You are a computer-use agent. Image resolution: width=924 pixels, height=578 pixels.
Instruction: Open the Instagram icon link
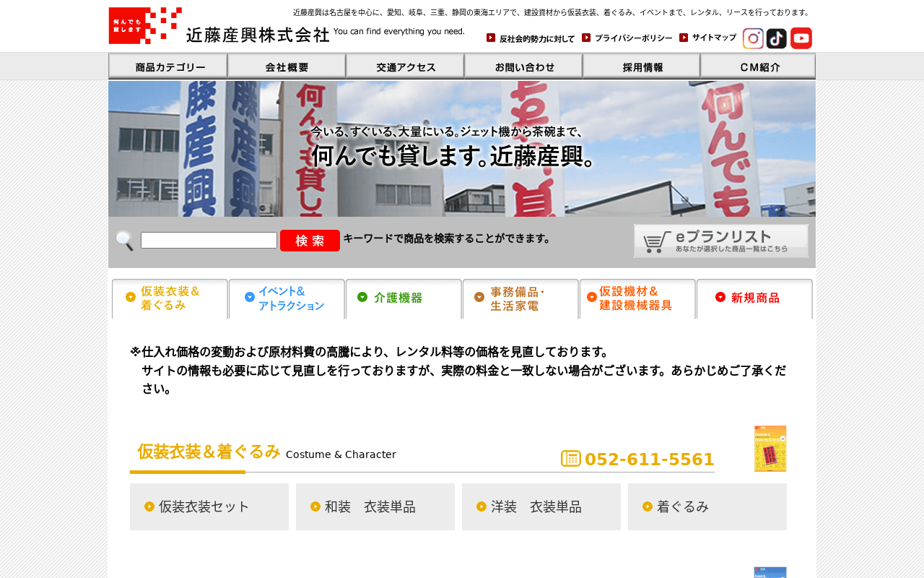click(753, 38)
